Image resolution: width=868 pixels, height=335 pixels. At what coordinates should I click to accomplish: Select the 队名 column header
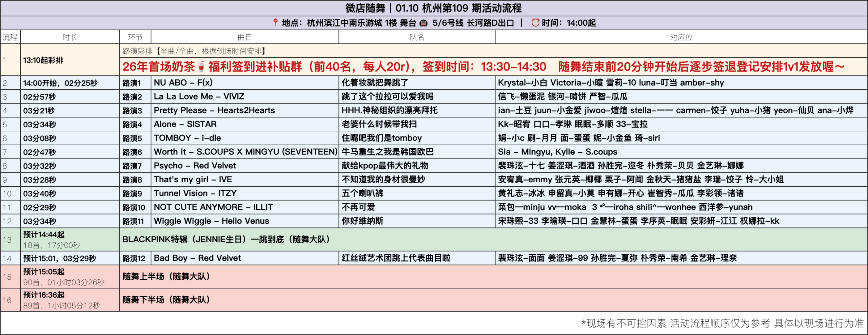(x=417, y=37)
